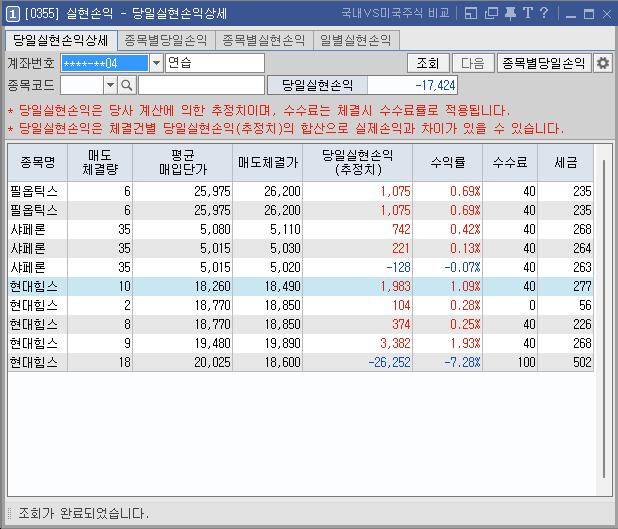Viewport: 618px width, 529px height.
Task: Click the 종목명 column header
Action: click(x=38, y=162)
